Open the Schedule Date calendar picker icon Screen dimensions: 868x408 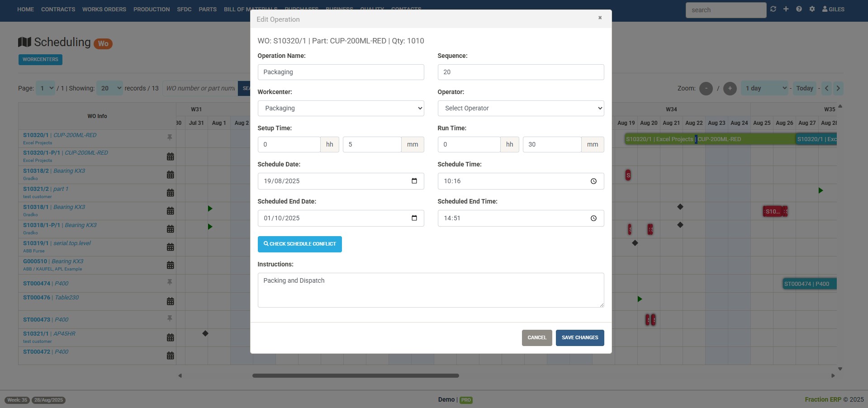coord(415,181)
